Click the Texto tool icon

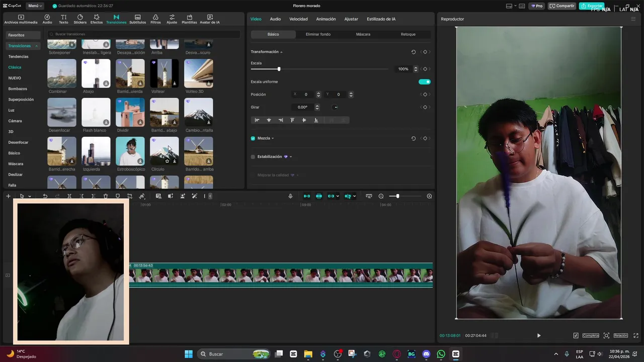63,19
